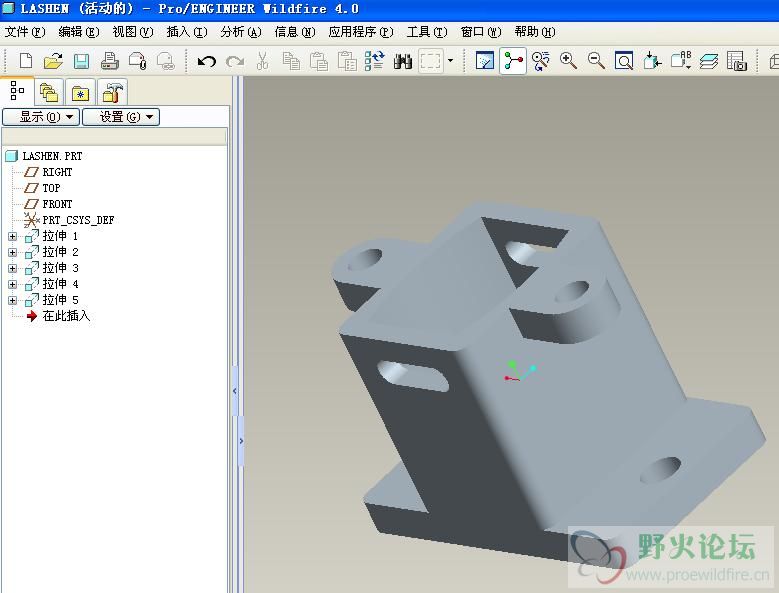Open the 插入(I) menu

[187, 32]
